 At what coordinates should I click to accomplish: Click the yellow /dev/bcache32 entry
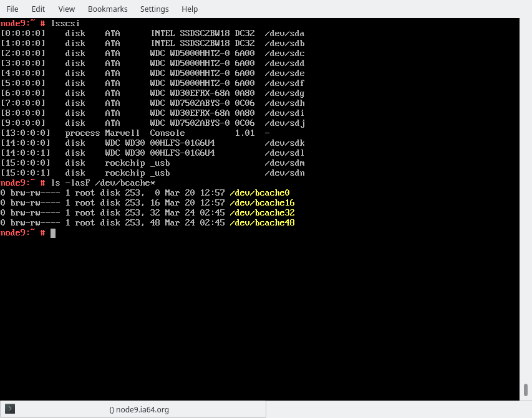[x=262, y=213]
